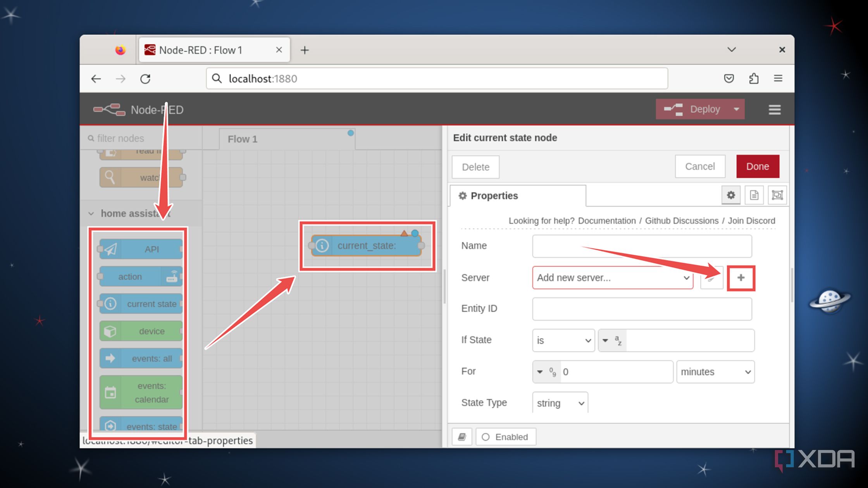Change the For units from minutes dropdown

[x=715, y=372]
